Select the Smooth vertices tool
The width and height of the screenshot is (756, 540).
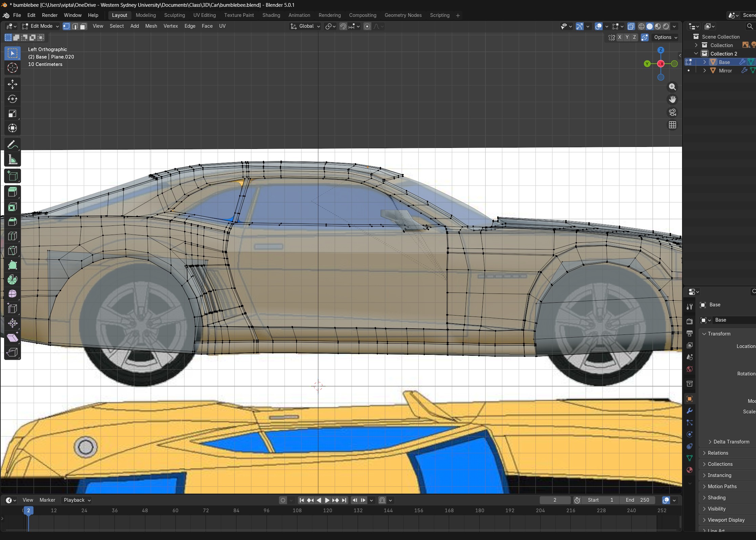[13, 294]
